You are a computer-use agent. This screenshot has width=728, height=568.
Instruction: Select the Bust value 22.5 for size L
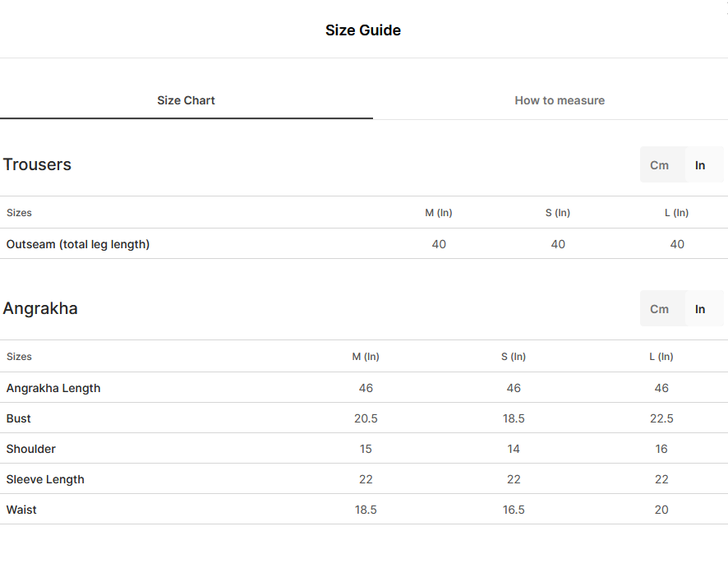click(661, 418)
